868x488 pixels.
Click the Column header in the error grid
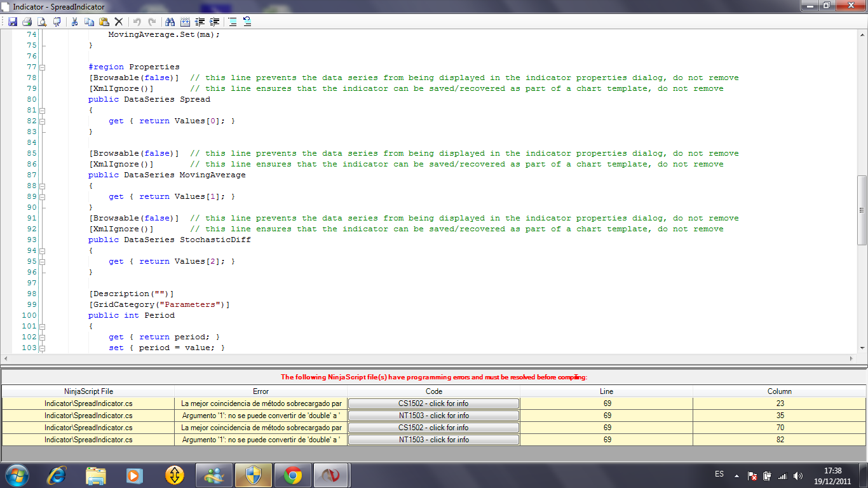(x=780, y=391)
